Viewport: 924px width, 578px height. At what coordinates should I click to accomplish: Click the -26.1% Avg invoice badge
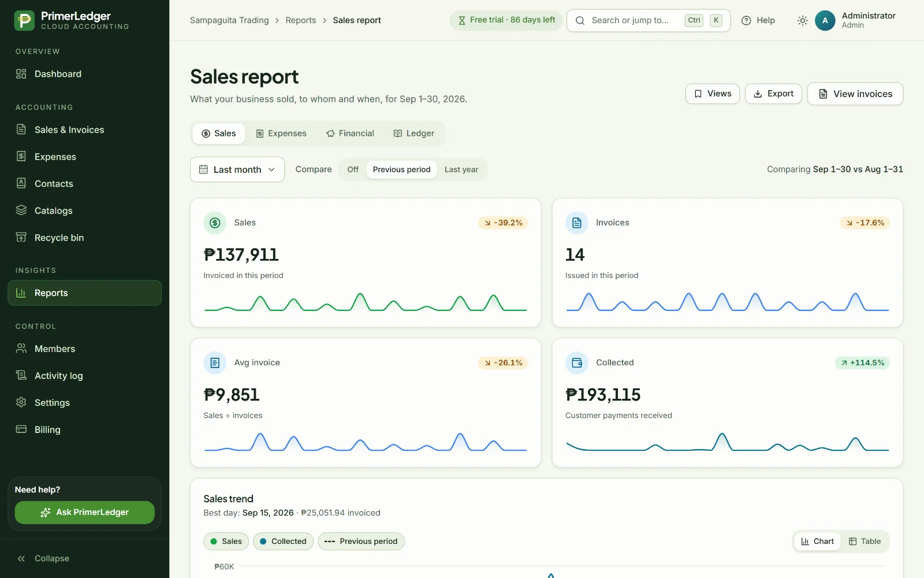coord(503,362)
